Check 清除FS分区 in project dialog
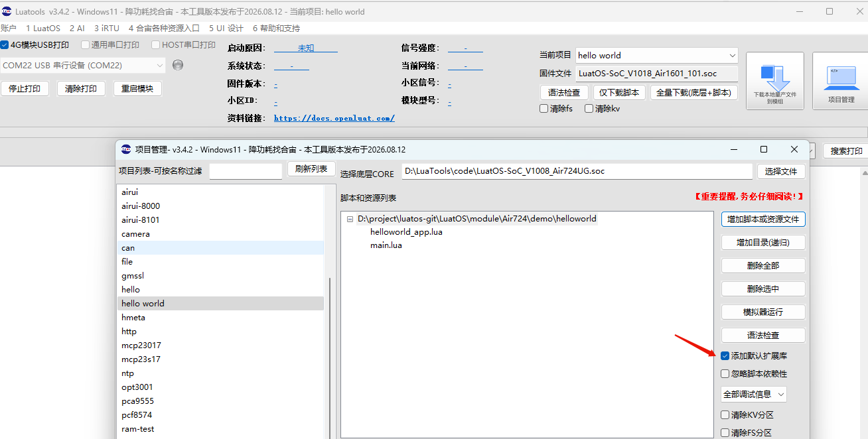The width and height of the screenshot is (868, 439). point(725,433)
